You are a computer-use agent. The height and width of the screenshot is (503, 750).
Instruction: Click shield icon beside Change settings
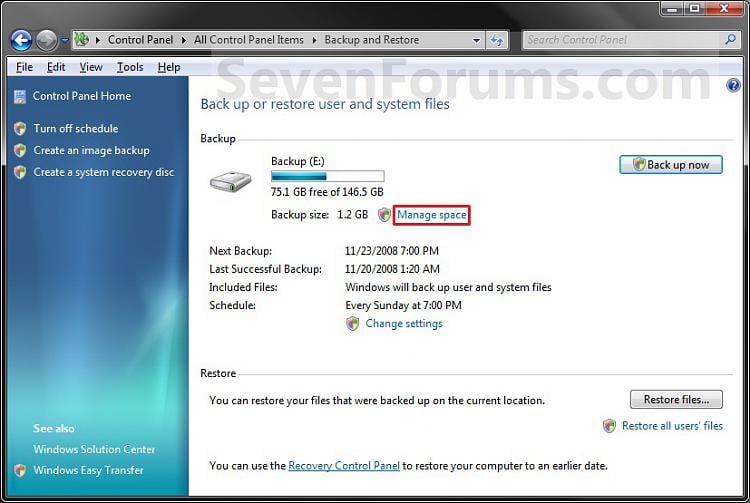pos(353,324)
